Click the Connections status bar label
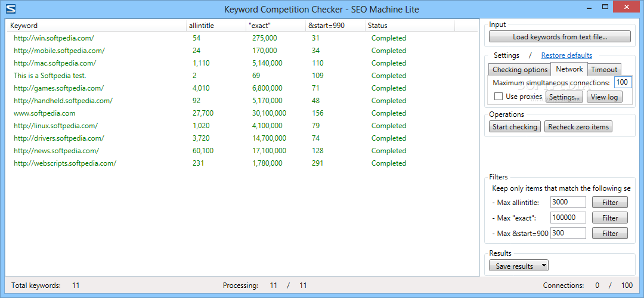The height and width of the screenshot is (298, 644). [x=563, y=285]
